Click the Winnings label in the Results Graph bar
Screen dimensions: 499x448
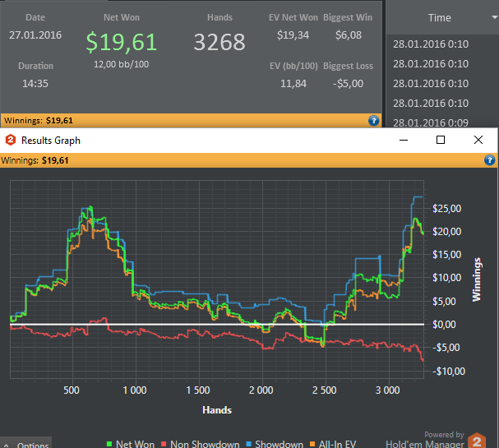pos(19,160)
